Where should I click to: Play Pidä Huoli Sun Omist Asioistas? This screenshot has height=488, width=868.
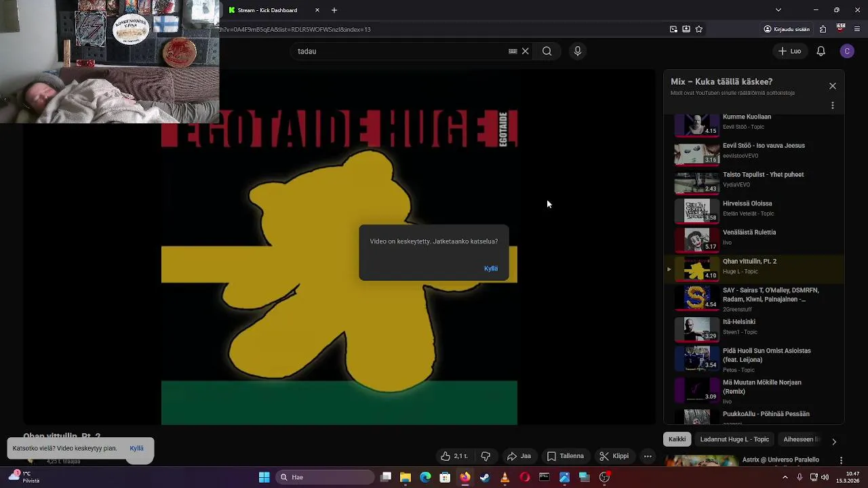click(x=753, y=360)
